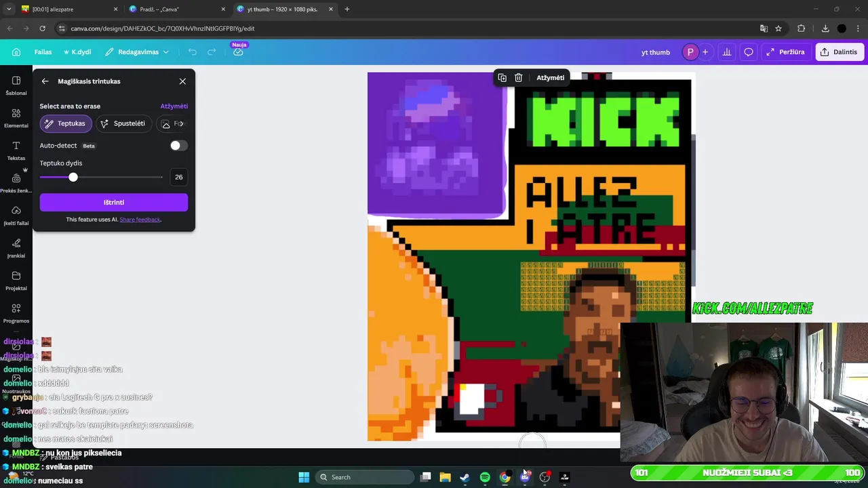Open the Share feedback link
Image resolution: width=868 pixels, height=488 pixels.
(140, 220)
